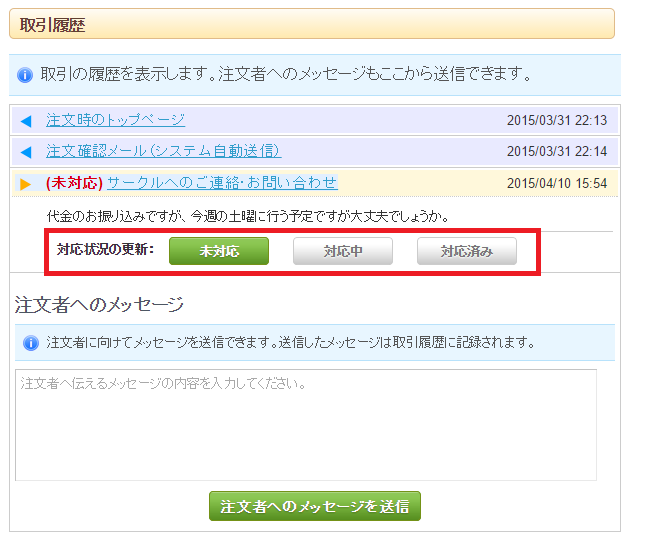Click the 2015/03/31 22:14 timestamp
This screenshot has width=649, height=558.
pos(557,152)
